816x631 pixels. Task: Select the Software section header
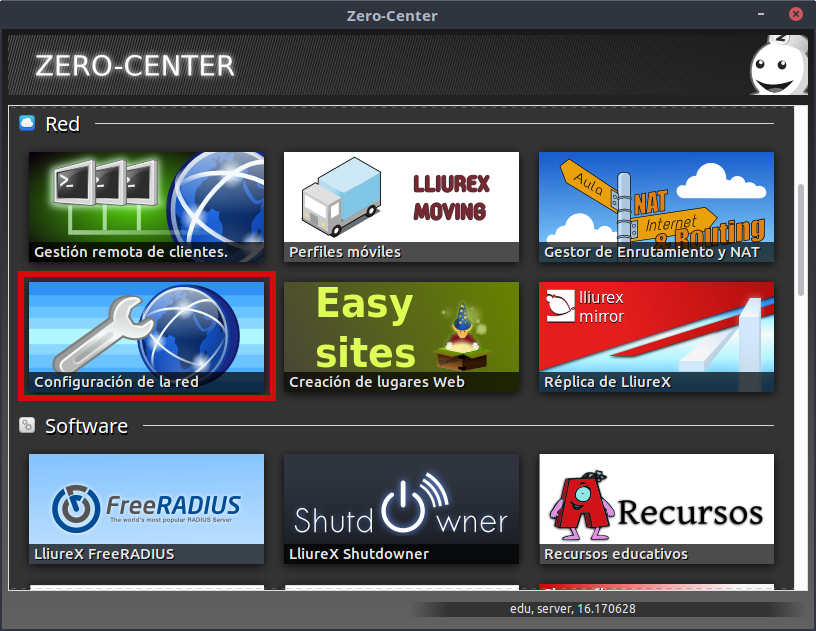(x=86, y=426)
